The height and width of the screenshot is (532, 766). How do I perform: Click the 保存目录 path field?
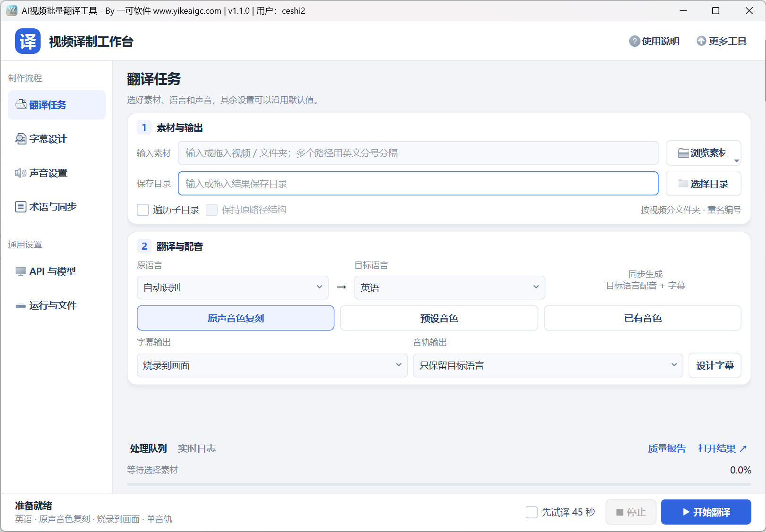[x=418, y=183]
